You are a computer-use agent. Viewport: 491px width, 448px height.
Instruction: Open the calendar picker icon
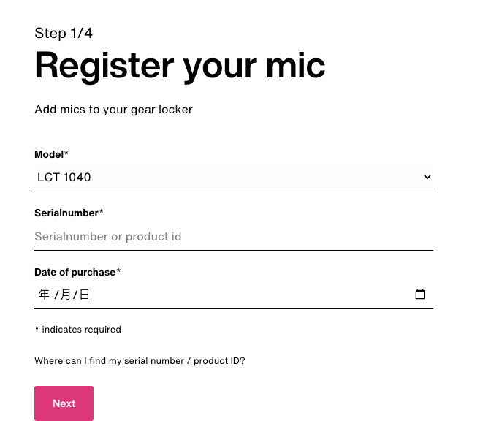pyautogui.click(x=420, y=295)
